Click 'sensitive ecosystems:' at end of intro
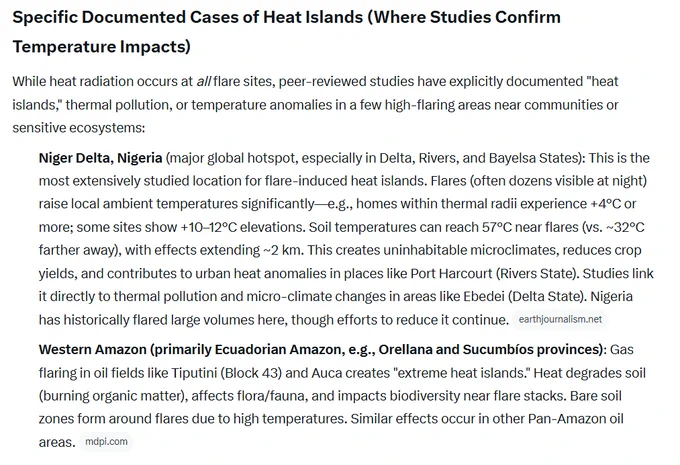The image size is (680, 465). (78, 128)
